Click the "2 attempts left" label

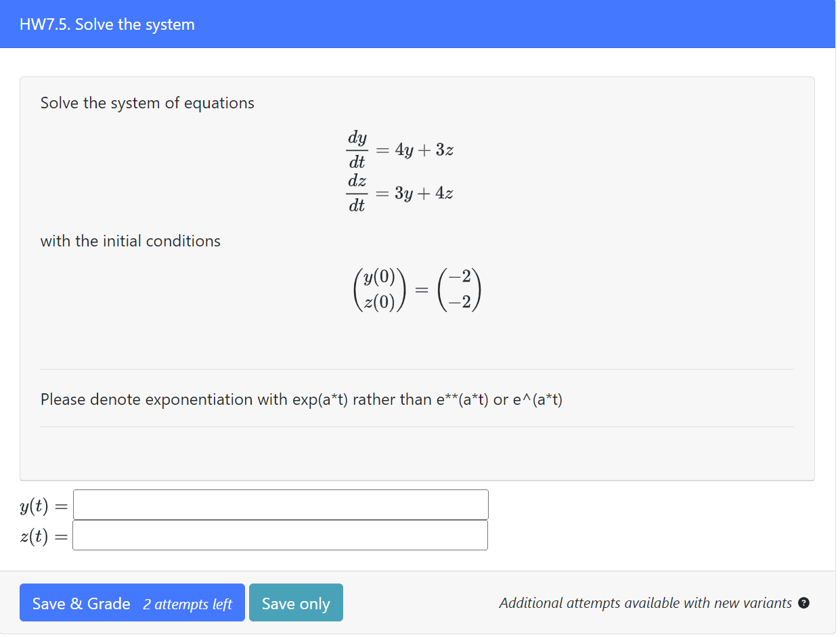point(187,604)
